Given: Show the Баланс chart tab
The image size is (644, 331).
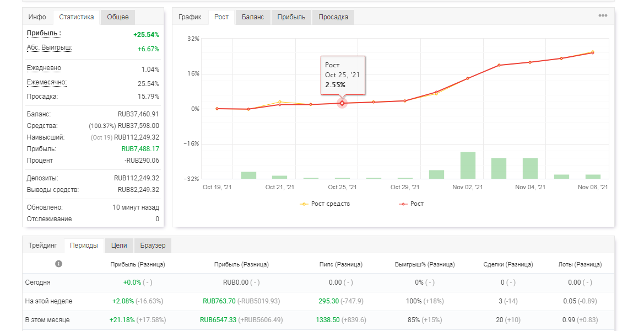Looking at the screenshot, I should (253, 17).
